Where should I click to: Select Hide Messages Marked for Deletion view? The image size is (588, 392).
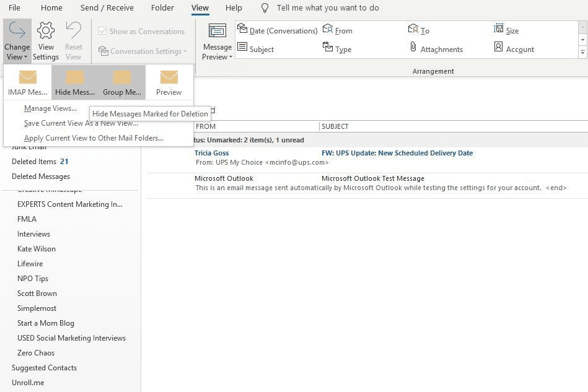74,81
